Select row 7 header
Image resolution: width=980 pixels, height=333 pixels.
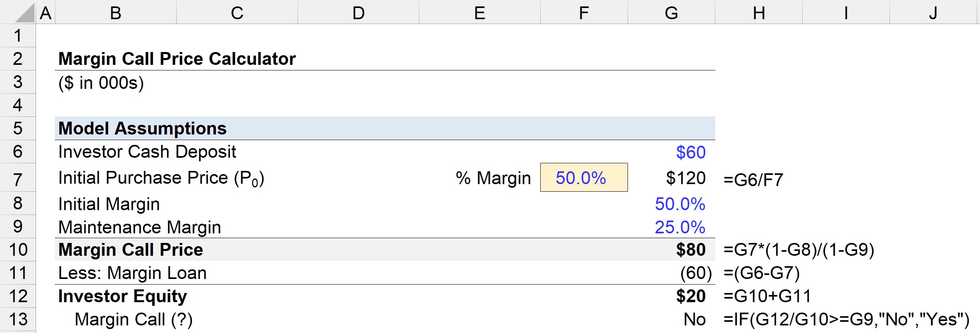click(18, 178)
